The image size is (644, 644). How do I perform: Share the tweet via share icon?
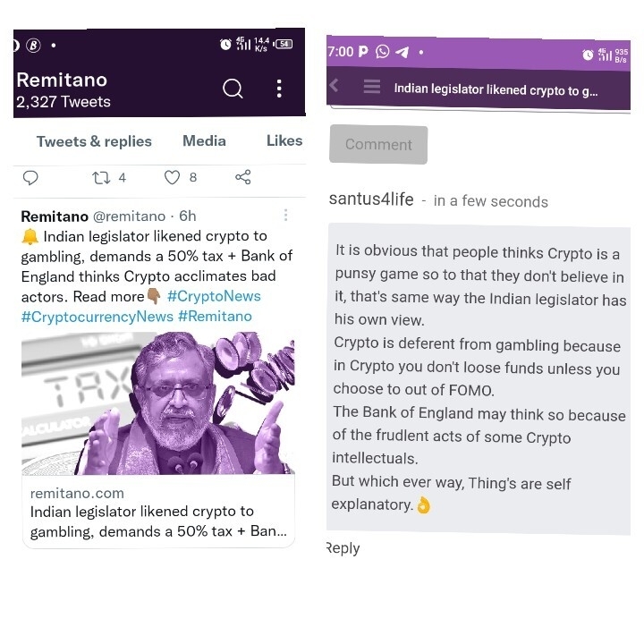click(x=243, y=177)
